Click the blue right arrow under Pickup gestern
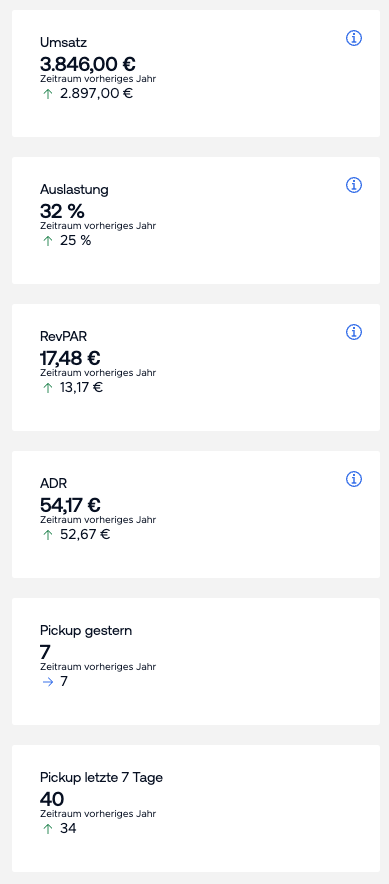The height and width of the screenshot is (884, 389). tap(48, 682)
